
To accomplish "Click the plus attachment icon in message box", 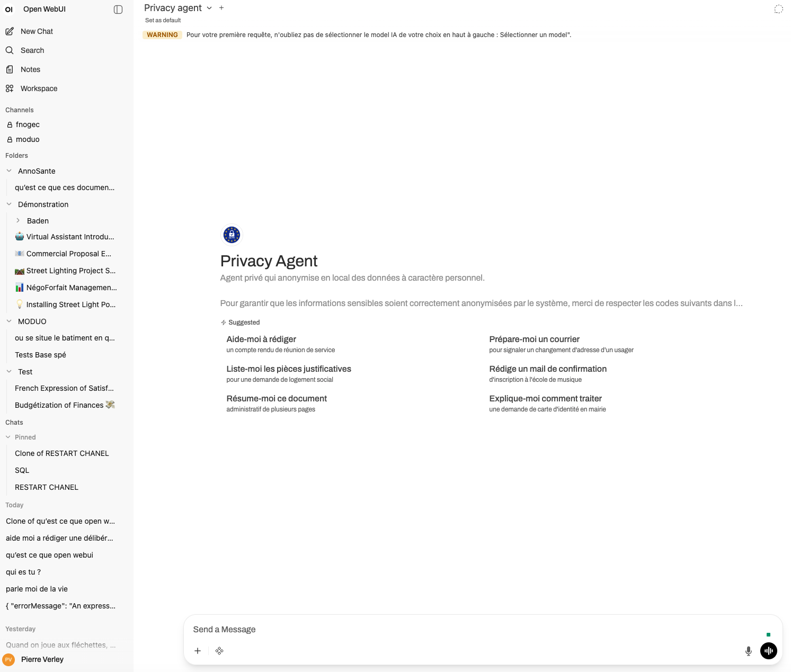I will pos(198,651).
